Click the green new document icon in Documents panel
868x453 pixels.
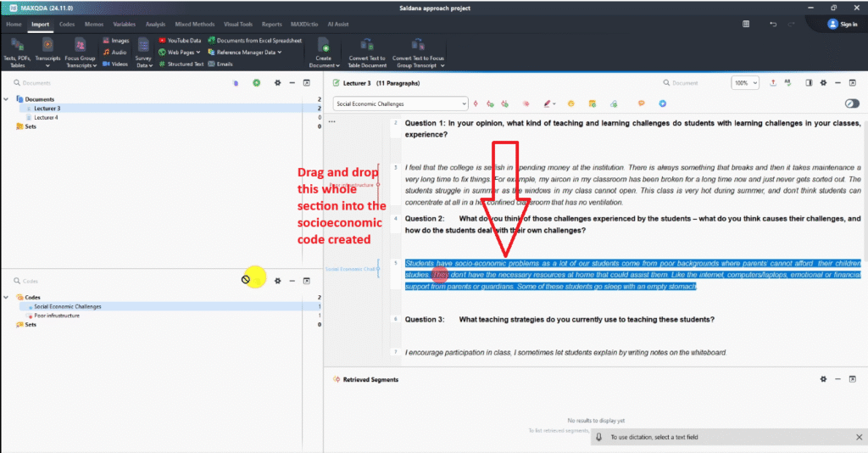[256, 83]
